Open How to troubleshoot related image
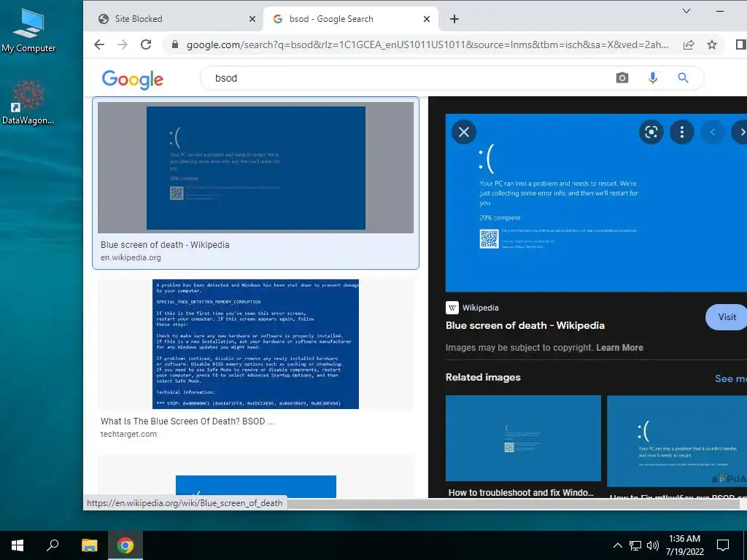This screenshot has height=560, width=747. (x=523, y=438)
